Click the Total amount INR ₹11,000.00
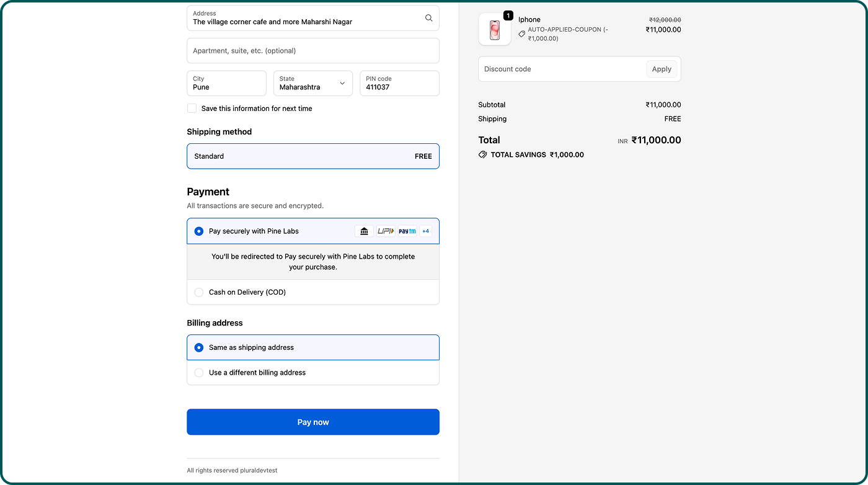The height and width of the screenshot is (485, 868). click(x=649, y=140)
